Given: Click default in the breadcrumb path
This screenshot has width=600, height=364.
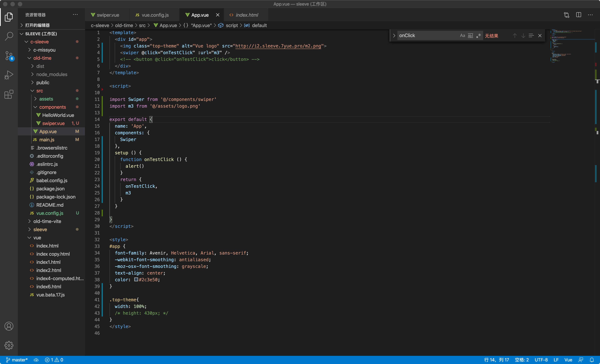Looking at the screenshot, I should 259,25.
